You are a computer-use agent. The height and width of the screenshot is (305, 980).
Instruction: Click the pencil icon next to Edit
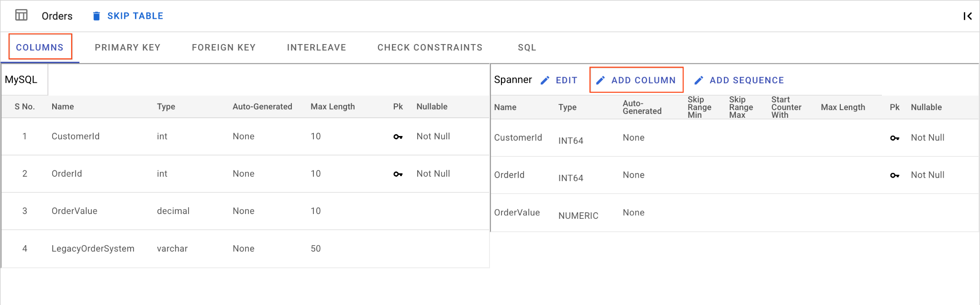[545, 80]
